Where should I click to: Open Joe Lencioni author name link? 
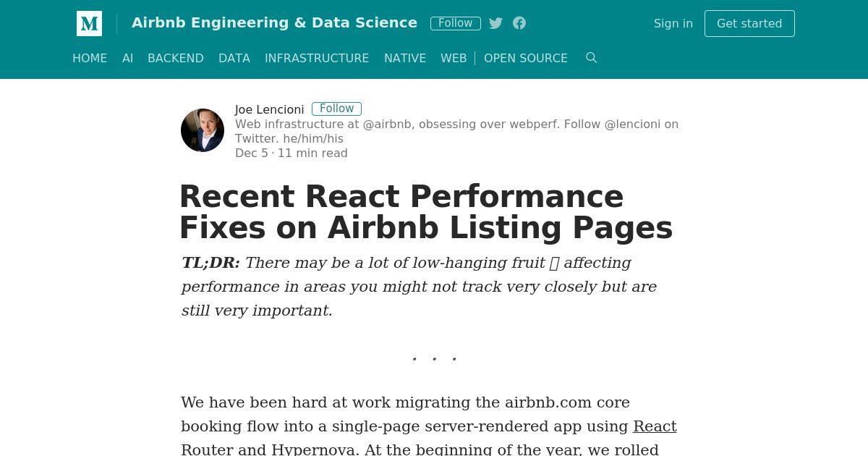pos(269,109)
